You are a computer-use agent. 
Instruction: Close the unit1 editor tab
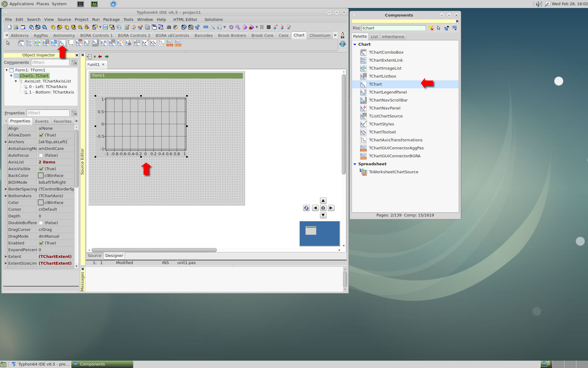[x=103, y=65]
